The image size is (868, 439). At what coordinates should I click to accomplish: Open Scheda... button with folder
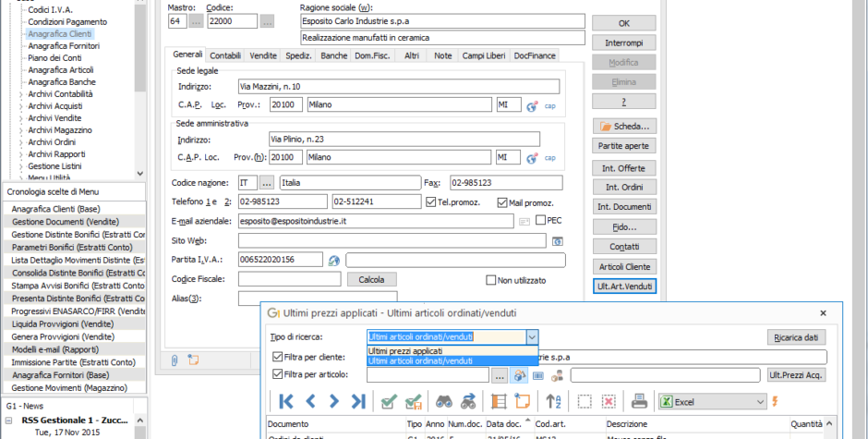[624, 127]
